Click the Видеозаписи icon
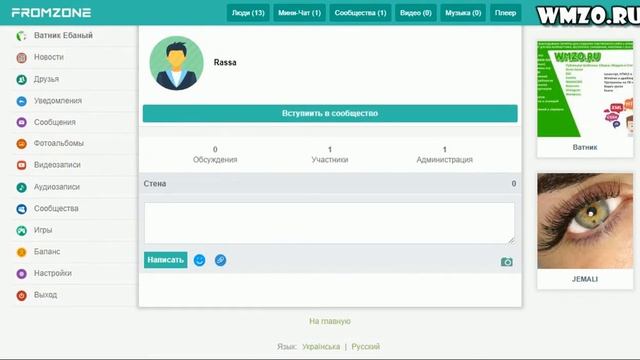Viewport: 640px width, 360px height. point(21,165)
